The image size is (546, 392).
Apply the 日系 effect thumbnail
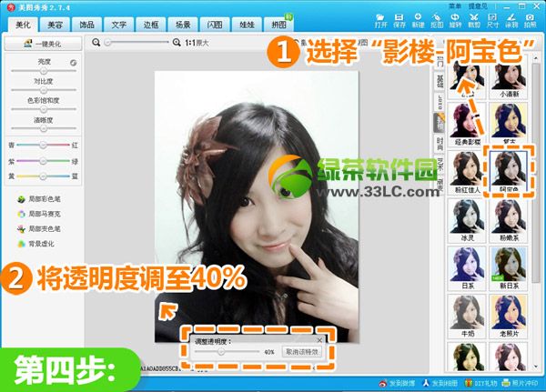[x=467, y=268]
